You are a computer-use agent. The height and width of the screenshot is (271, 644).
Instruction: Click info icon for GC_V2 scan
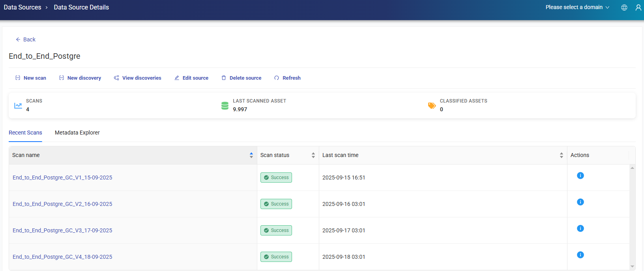(580, 202)
